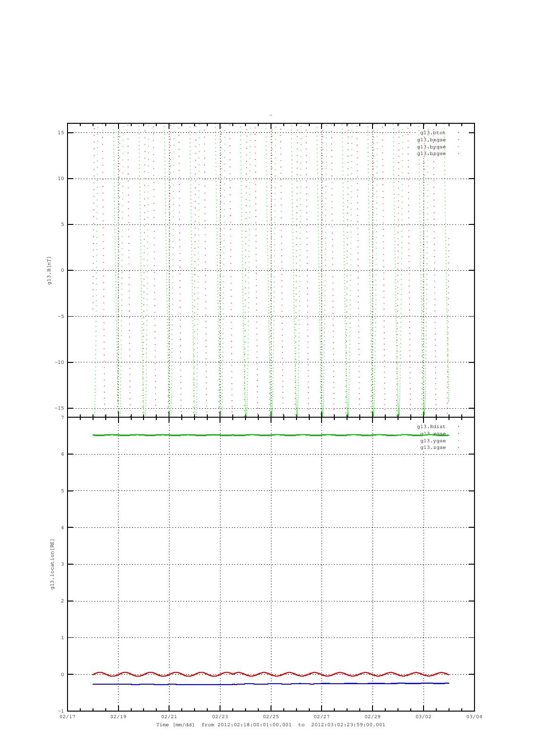The image size is (534, 756).
Task: Select the g13.B[nT] vertical axis label
Action: point(49,270)
